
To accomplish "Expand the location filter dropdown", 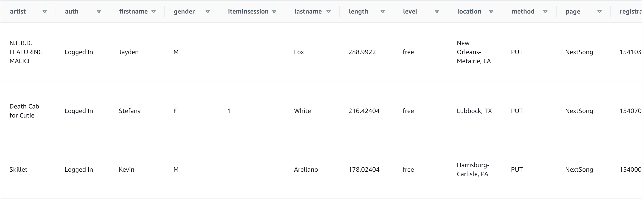I will [491, 11].
